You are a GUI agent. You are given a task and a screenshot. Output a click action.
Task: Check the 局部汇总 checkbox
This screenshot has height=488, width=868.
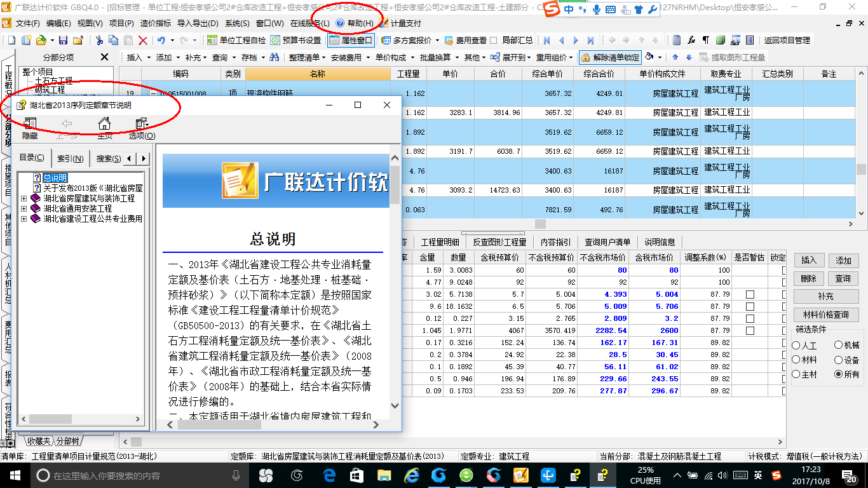pos(493,40)
